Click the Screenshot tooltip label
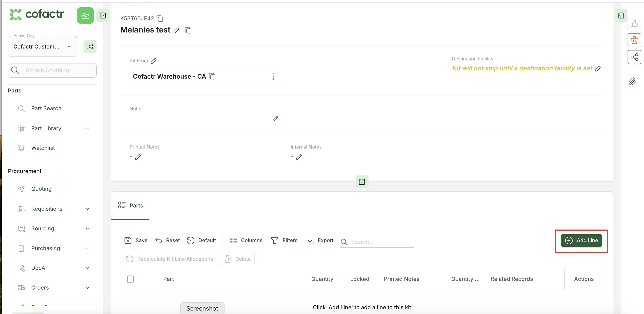This screenshot has width=644, height=314. click(202, 309)
